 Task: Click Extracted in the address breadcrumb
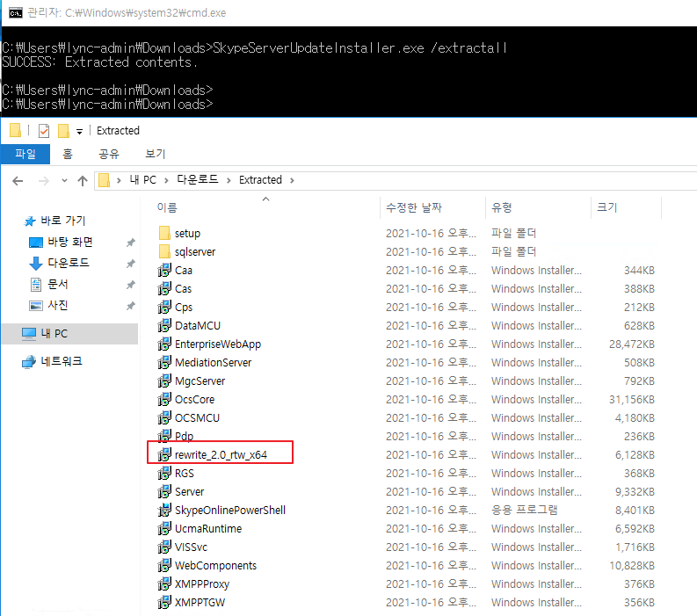click(x=260, y=180)
